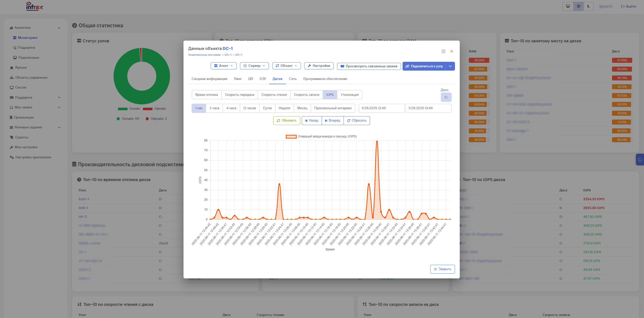Switch to Сеть tab
The width and height of the screenshot is (644, 318).
tap(293, 79)
